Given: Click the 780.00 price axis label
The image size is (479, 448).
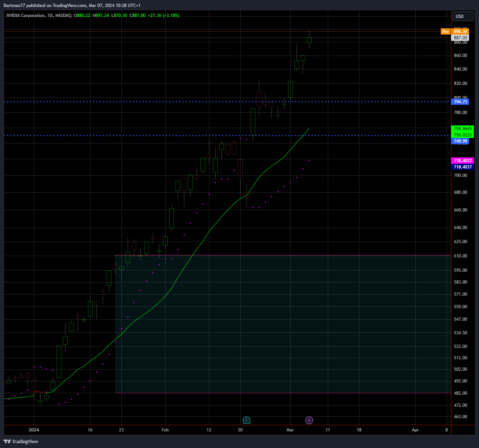Looking at the screenshot, I should 461,113.
